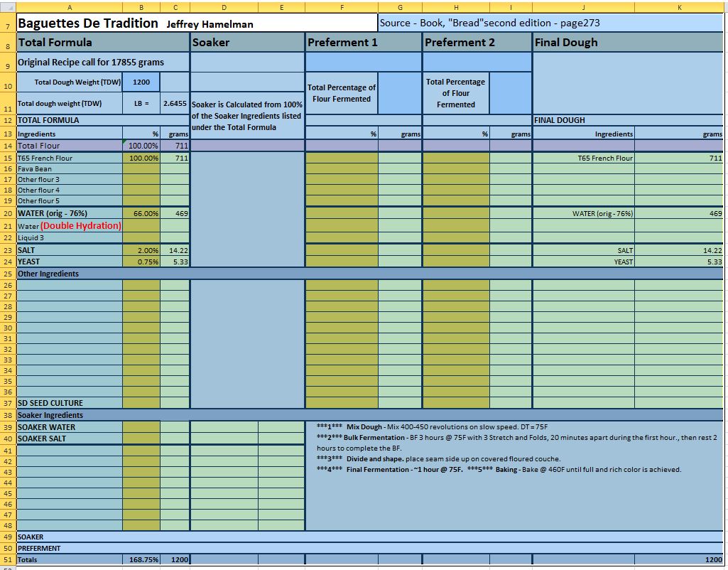Click the Soaker section header cell
The image size is (728, 570).
coord(247,43)
